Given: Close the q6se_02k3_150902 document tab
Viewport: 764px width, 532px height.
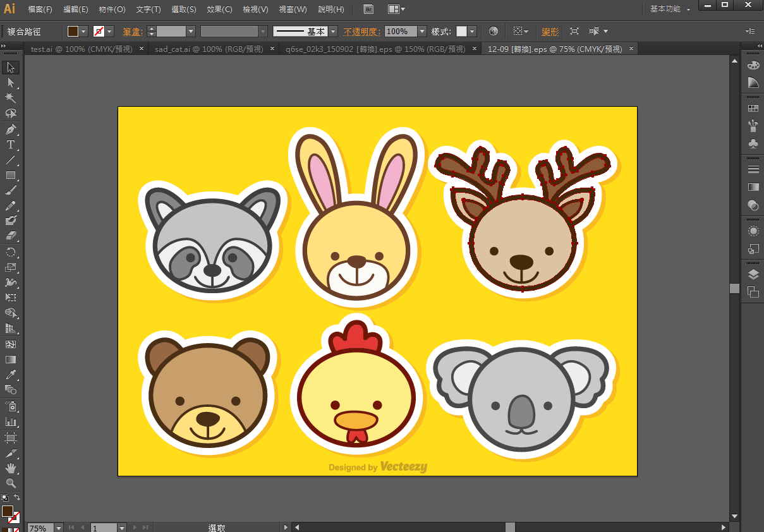Looking at the screenshot, I should (x=474, y=49).
